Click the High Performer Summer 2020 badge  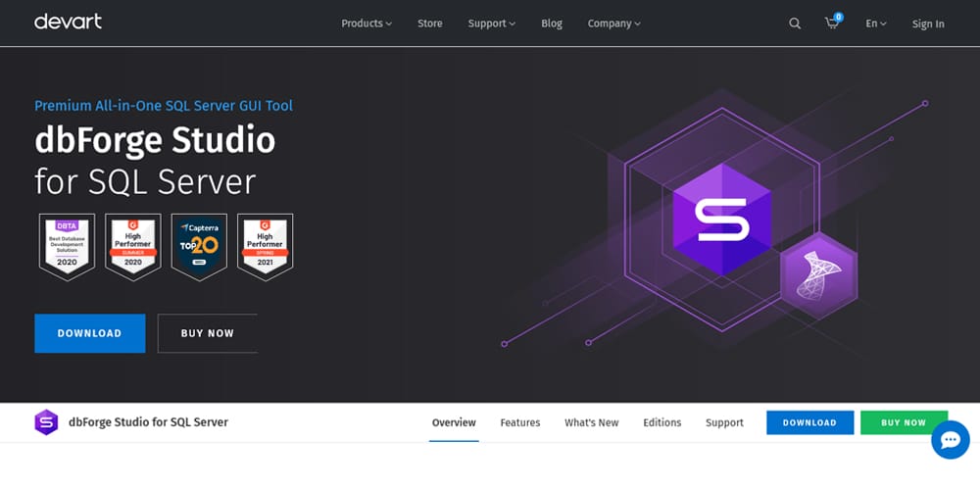(133, 246)
